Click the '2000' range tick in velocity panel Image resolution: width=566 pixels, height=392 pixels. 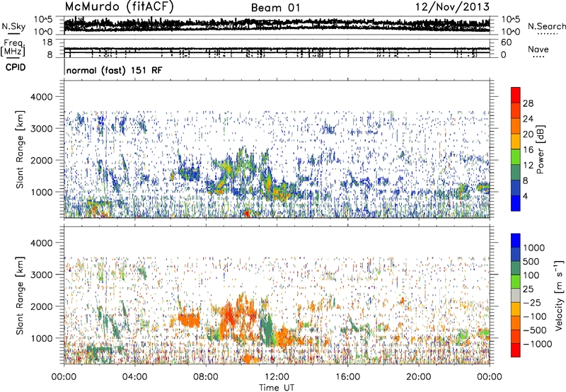coord(43,306)
